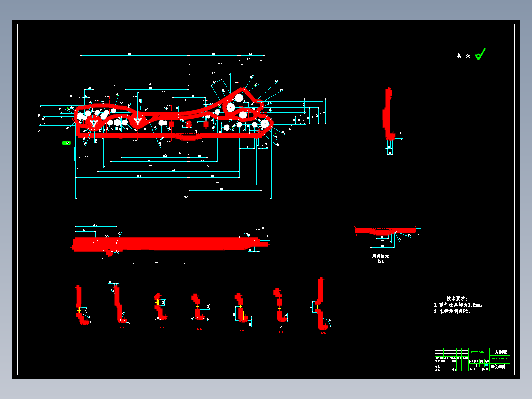Image resolution: width=532 pixels, height=399 pixels.
Task: Click the cyan "1:1" scale cell in title block
Action: point(487,365)
